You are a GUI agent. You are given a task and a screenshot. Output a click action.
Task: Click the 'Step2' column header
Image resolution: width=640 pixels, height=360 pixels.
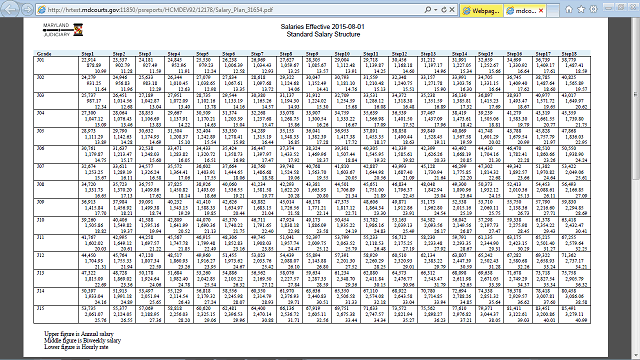(x=119, y=53)
